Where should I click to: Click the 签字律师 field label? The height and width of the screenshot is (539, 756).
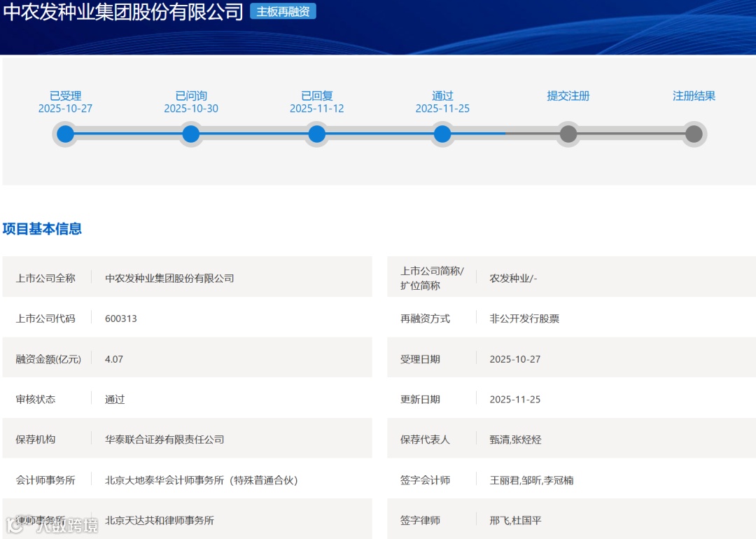(420, 521)
